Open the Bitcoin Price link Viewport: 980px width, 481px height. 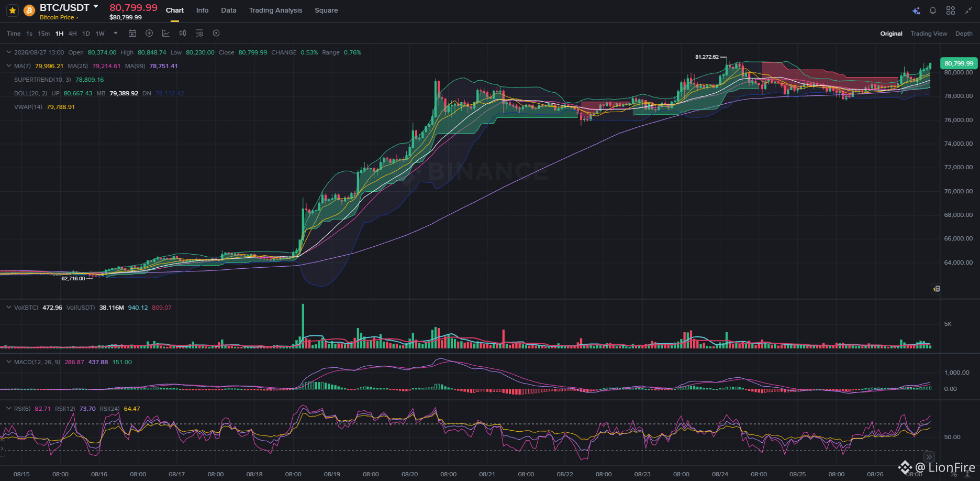(59, 18)
